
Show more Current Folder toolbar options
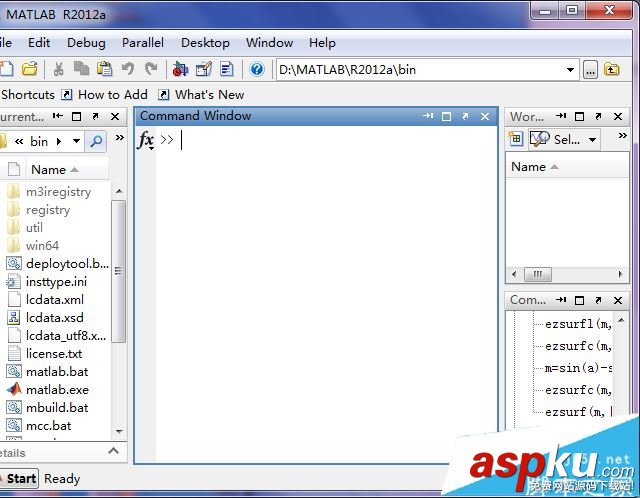[120, 138]
